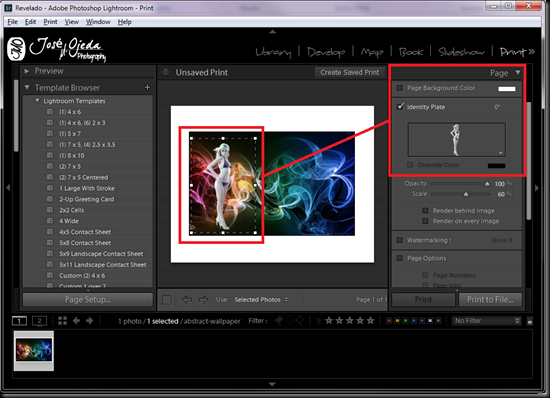Filter by green color label
This screenshot has width=550, height=398.
click(x=405, y=321)
